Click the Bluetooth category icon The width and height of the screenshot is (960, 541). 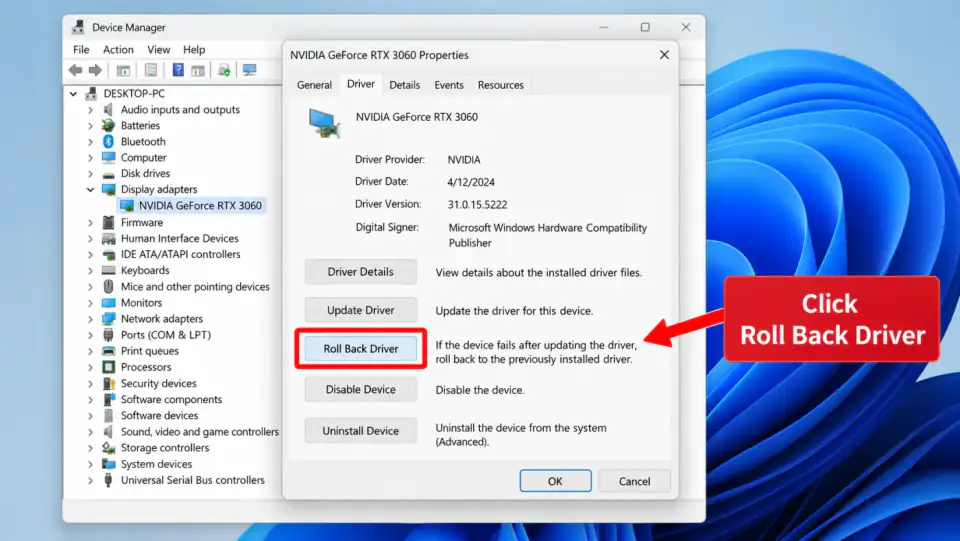click(108, 141)
